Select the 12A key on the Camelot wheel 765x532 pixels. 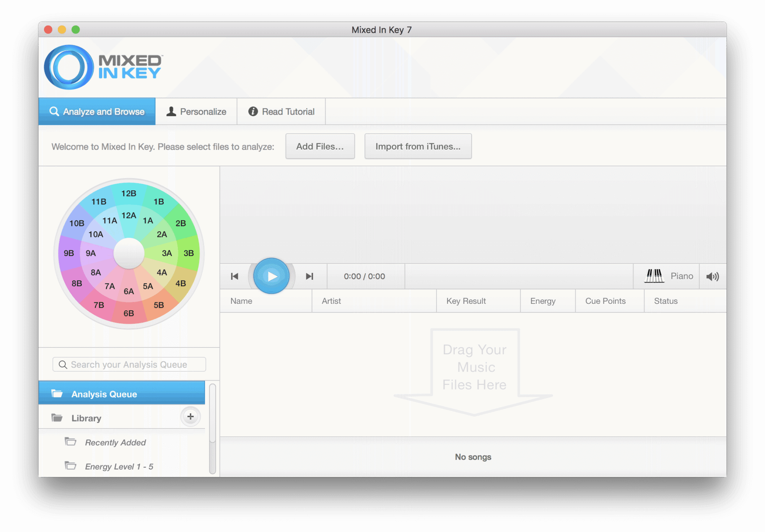[129, 216]
